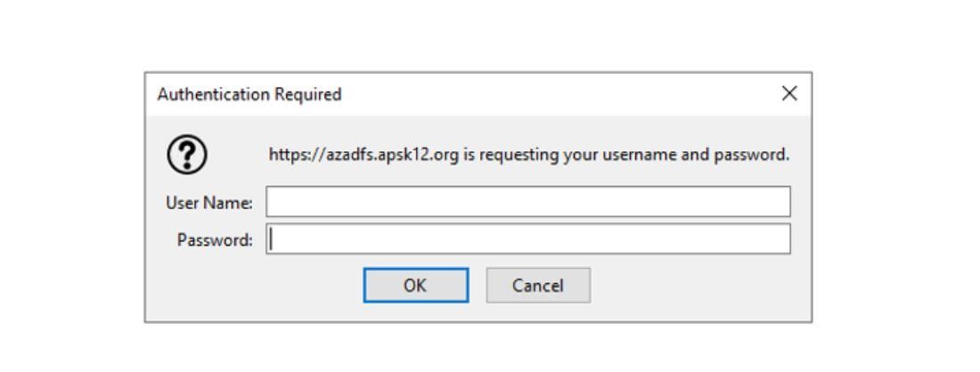This screenshot has width=980, height=372.
Task: Click the question mark icon in dialog
Action: tap(187, 154)
